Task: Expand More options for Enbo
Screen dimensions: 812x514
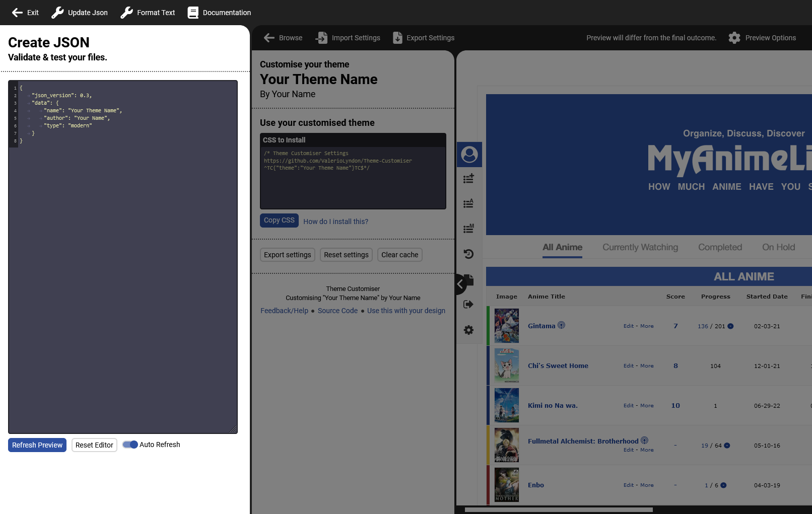Action: (647, 485)
